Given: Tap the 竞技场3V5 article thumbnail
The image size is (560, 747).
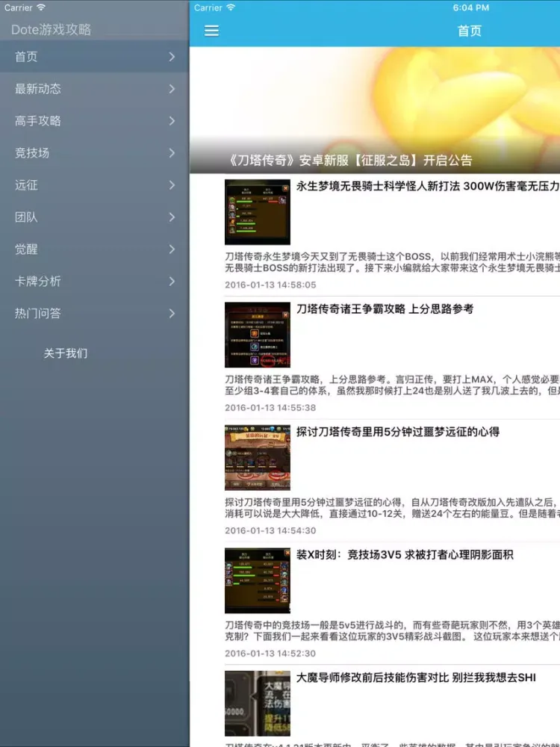Looking at the screenshot, I should point(258,580).
